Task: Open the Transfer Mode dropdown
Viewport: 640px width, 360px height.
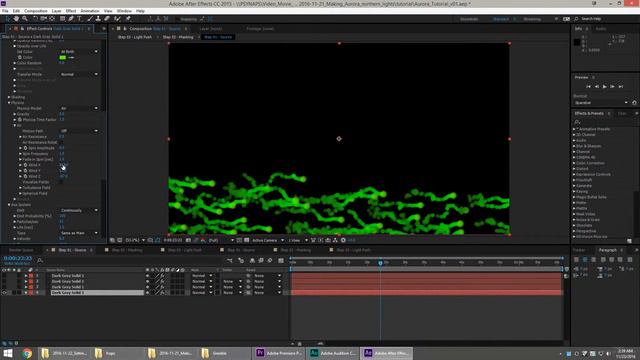Action: 79,74
